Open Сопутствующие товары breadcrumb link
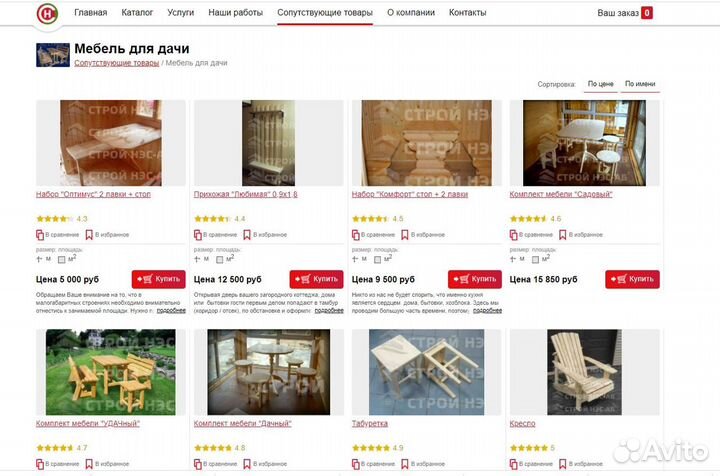This screenshot has width=720, height=476. tap(117, 63)
